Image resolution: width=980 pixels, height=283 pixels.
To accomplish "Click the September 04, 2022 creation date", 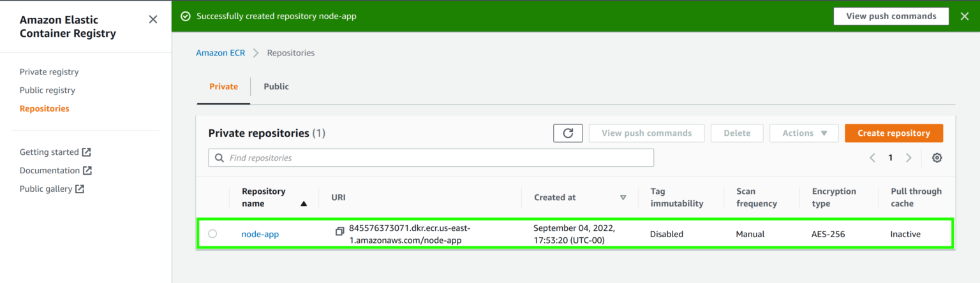I will tap(573, 234).
